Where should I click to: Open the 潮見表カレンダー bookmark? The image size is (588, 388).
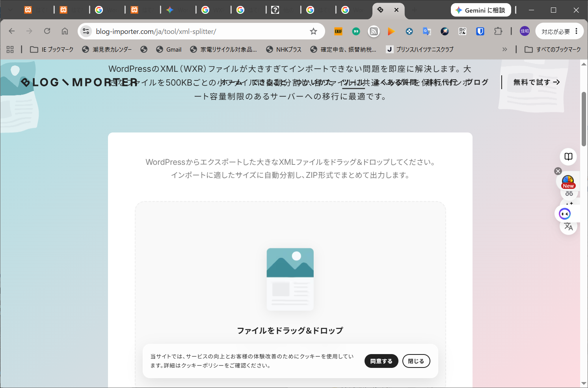click(x=107, y=49)
